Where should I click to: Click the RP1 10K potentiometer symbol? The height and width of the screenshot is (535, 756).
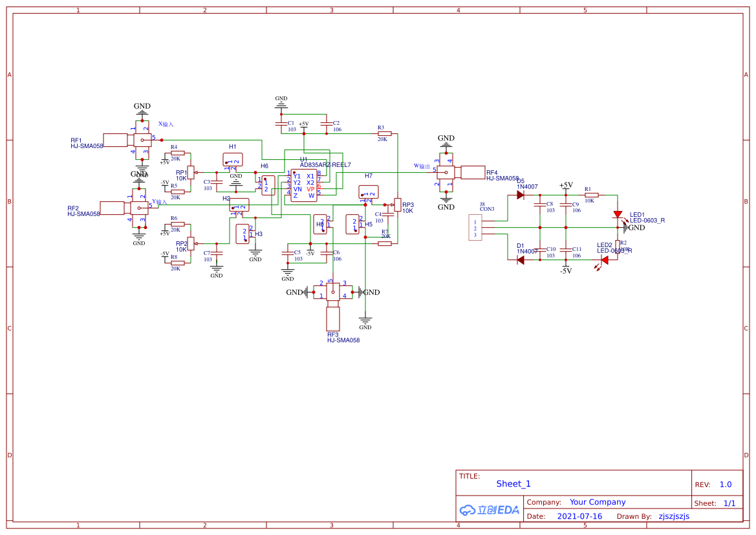[190, 172]
